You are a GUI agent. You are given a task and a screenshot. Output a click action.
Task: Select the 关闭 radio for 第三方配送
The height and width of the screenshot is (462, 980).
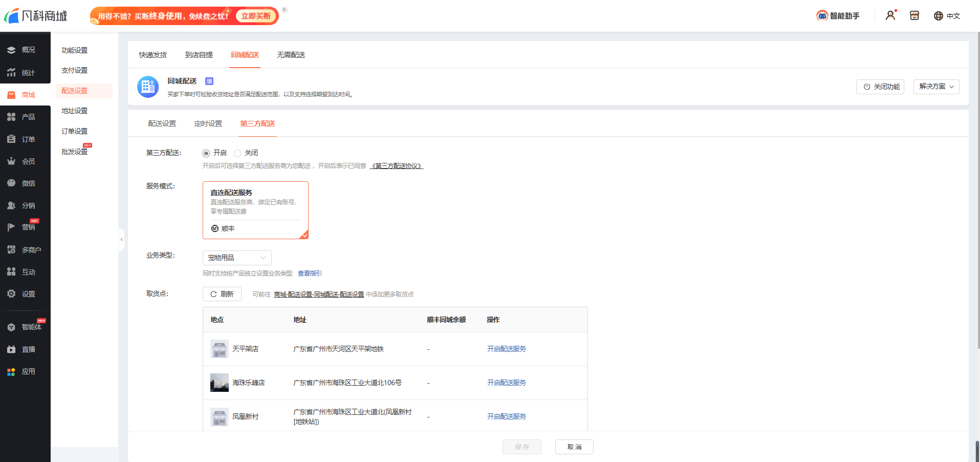click(x=237, y=153)
